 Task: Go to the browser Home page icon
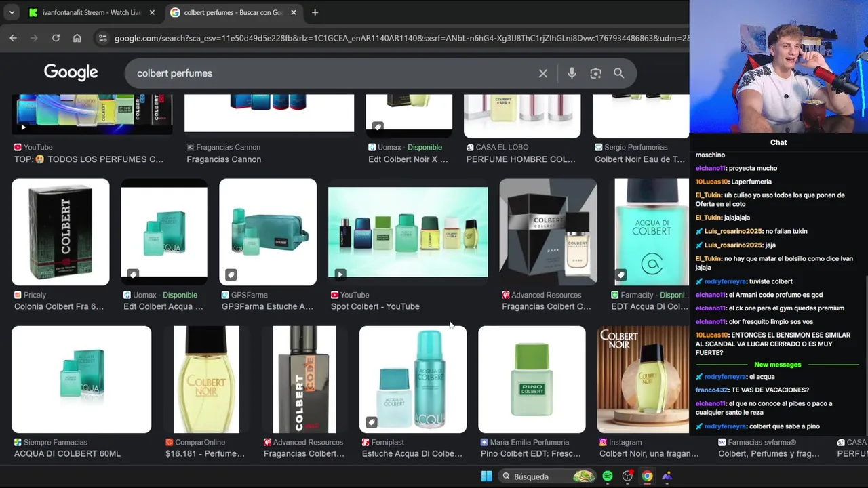pos(77,38)
